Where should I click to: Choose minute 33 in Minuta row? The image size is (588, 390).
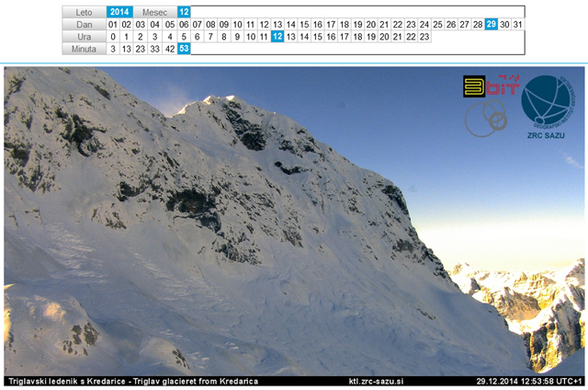point(155,49)
